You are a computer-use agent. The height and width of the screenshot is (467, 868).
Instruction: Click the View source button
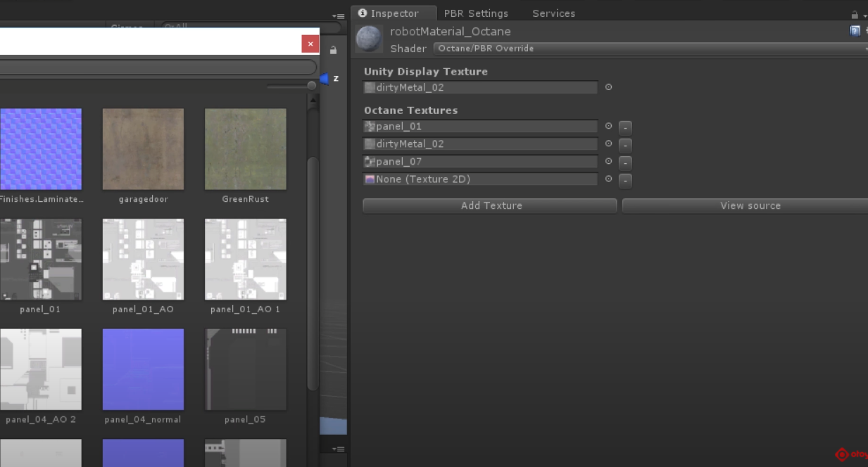pos(746,205)
